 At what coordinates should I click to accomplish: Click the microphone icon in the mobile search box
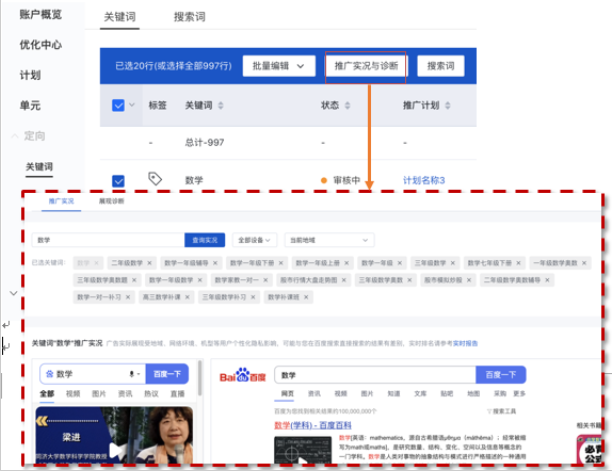click(132, 374)
